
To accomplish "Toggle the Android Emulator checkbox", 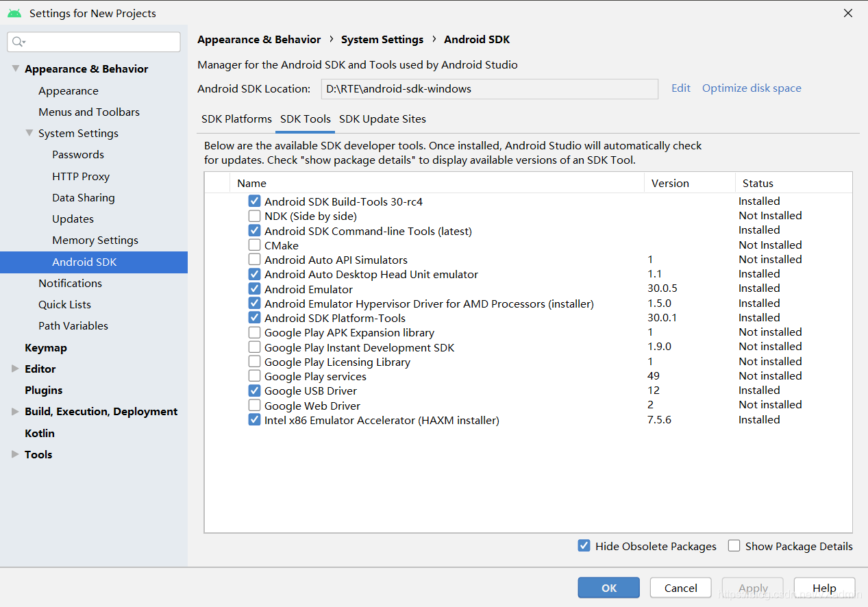I will pyautogui.click(x=254, y=289).
